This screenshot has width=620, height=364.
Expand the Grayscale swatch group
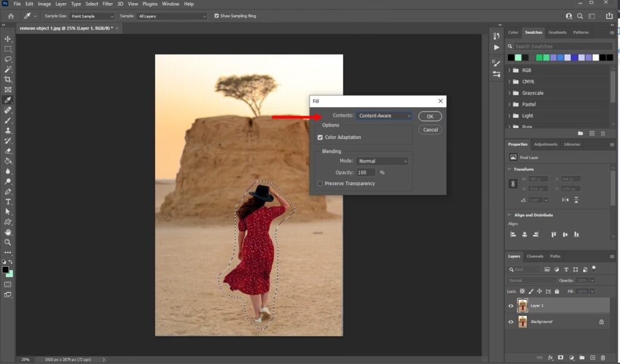(510, 93)
